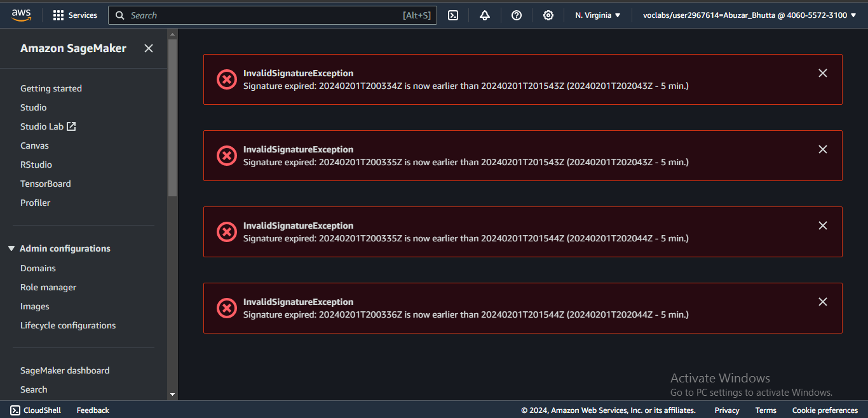Open the voclabs account dropdown
Screen dimensions: 868x418
[750, 15]
